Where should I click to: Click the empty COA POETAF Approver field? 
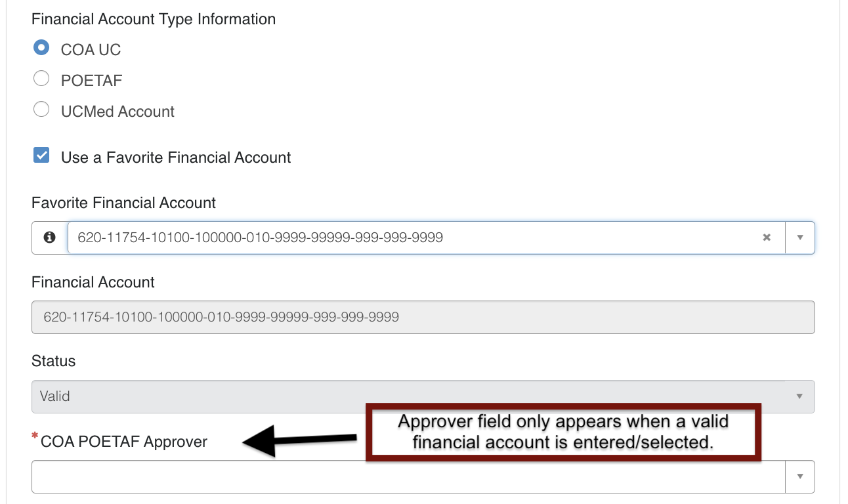(x=408, y=477)
